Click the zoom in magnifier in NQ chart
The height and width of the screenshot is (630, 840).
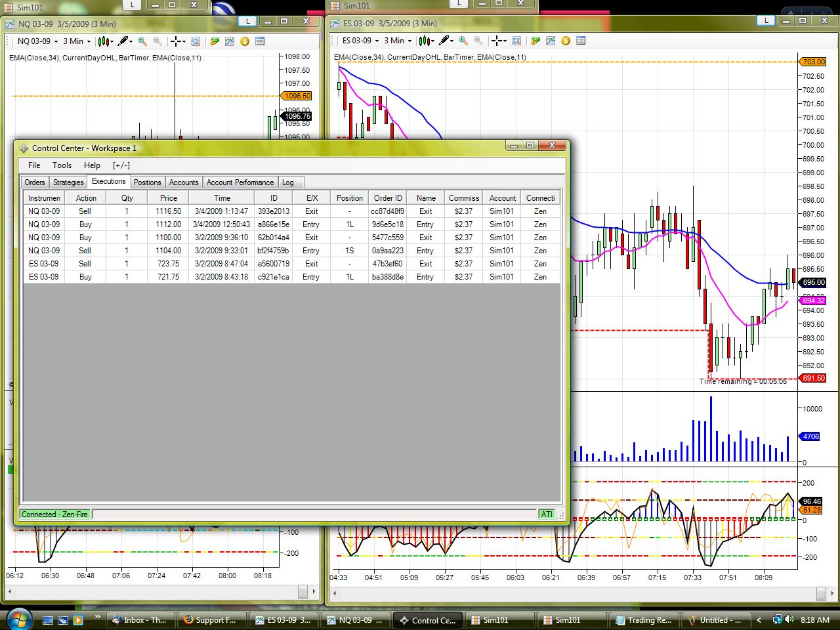[x=142, y=41]
